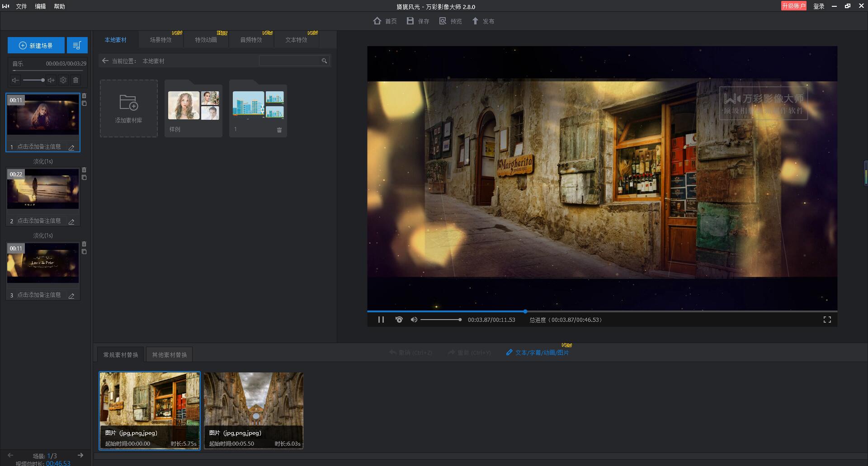
Task: Decrease music volume with speaker minus icon
Action: pos(15,80)
